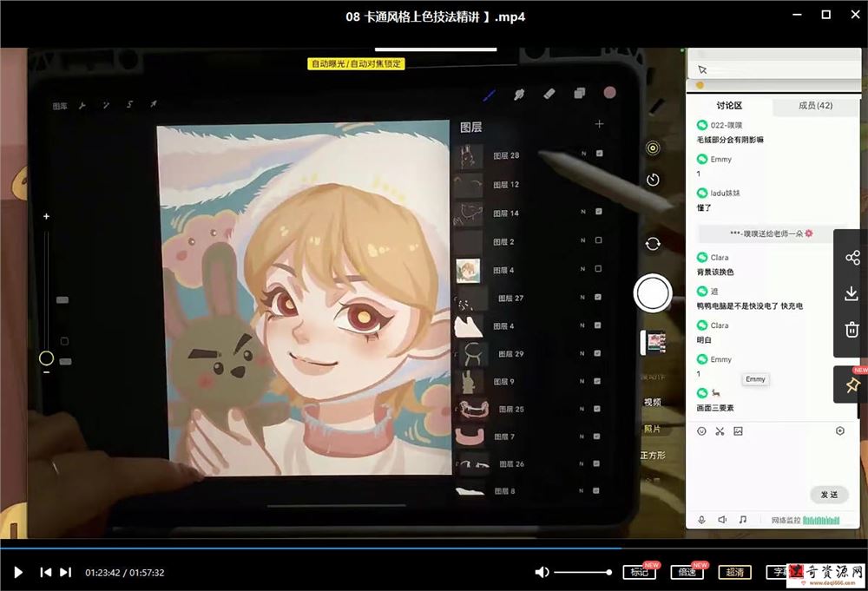Screen dimensions: 868x591
Task: Click the music note icon in chat panel
Action: click(742, 520)
